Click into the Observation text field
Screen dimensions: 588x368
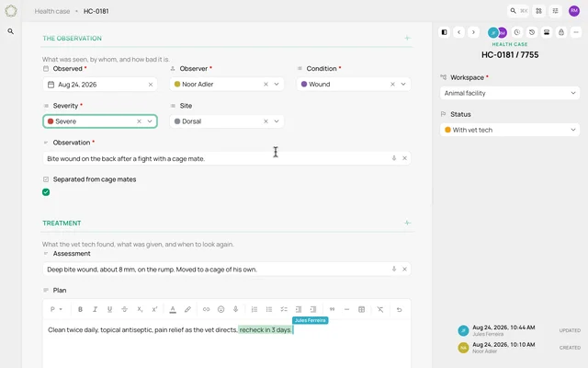227,158
